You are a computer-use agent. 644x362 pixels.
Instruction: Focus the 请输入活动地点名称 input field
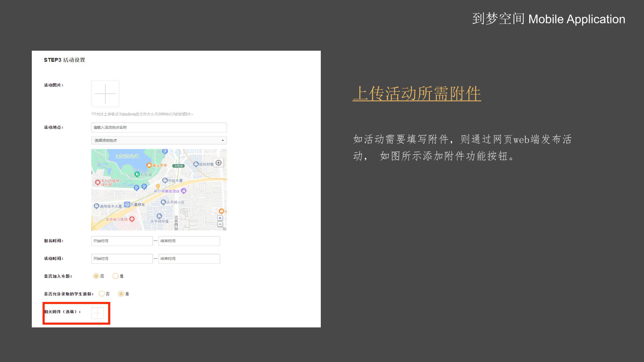coord(159,128)
